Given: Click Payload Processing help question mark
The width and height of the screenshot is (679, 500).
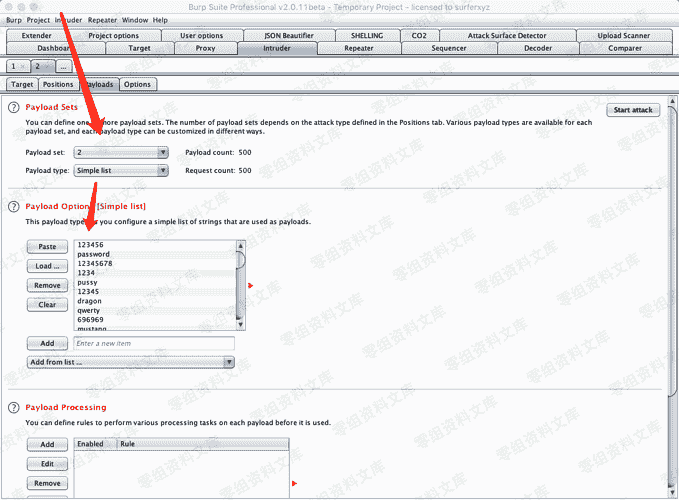Looking at the screenshot, I should click(x=14, y=408).
